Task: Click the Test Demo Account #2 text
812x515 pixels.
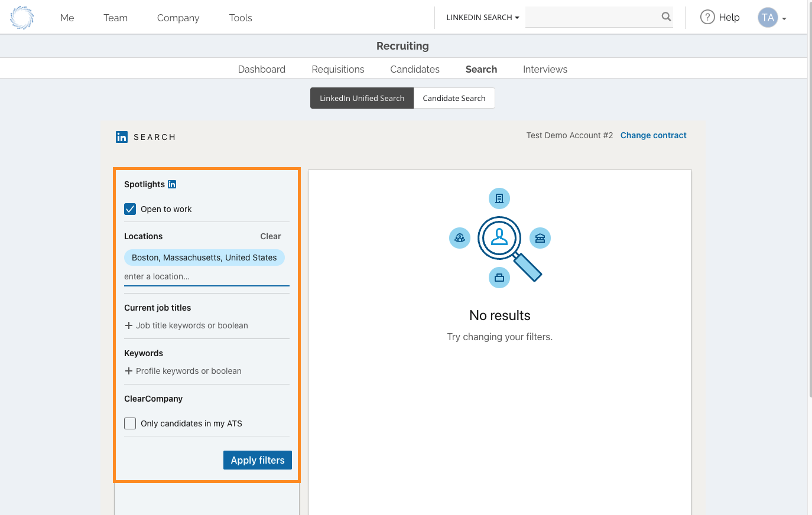Action: 570,135
